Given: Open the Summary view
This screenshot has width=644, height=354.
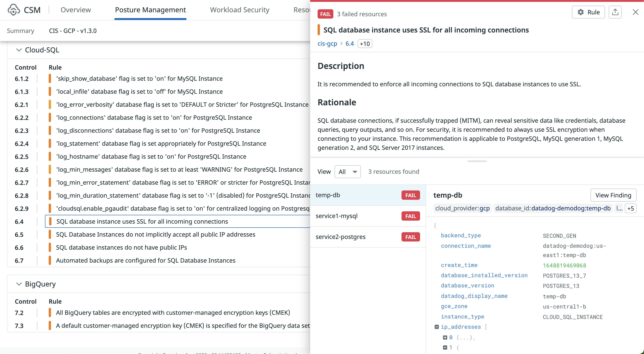Looking at the screenshot, I should coord(20,31).
